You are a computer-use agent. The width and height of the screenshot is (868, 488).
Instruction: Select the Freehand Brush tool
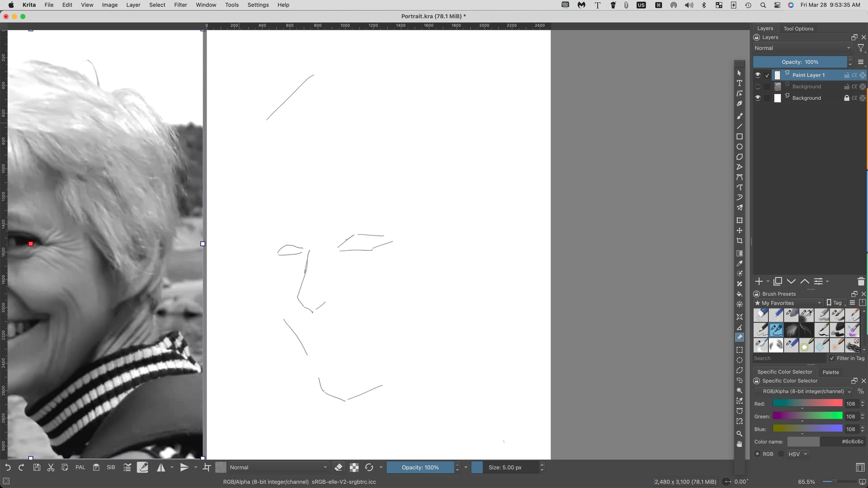pyautogui.click(x=740, y=116)
